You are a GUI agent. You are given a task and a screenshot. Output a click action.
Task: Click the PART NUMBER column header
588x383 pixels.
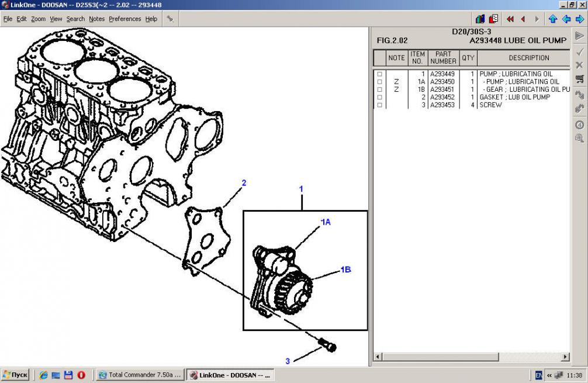tap(443, 58)
